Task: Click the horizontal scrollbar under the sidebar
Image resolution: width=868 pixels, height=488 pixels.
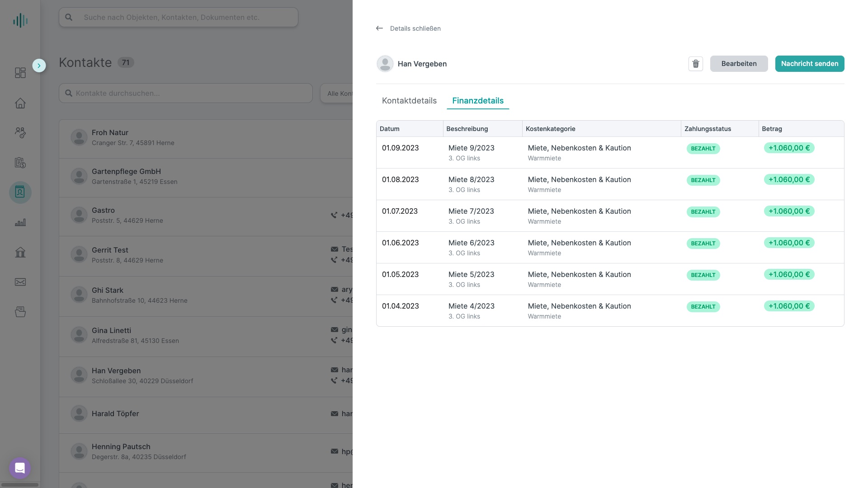Action: tap(20, 485)
